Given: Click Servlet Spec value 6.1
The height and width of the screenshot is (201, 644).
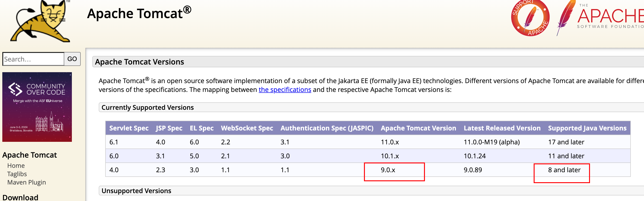Looking at the screenshot, I should 114,142.
